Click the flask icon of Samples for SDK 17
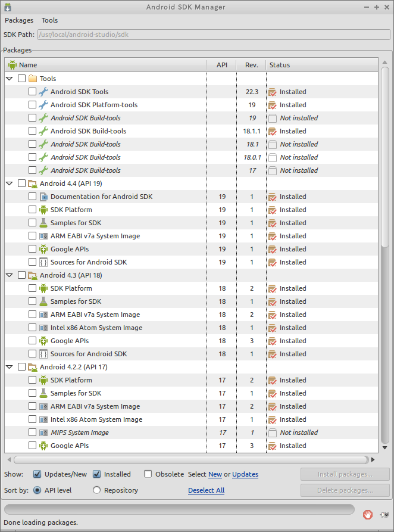 (x=43, y=393)
